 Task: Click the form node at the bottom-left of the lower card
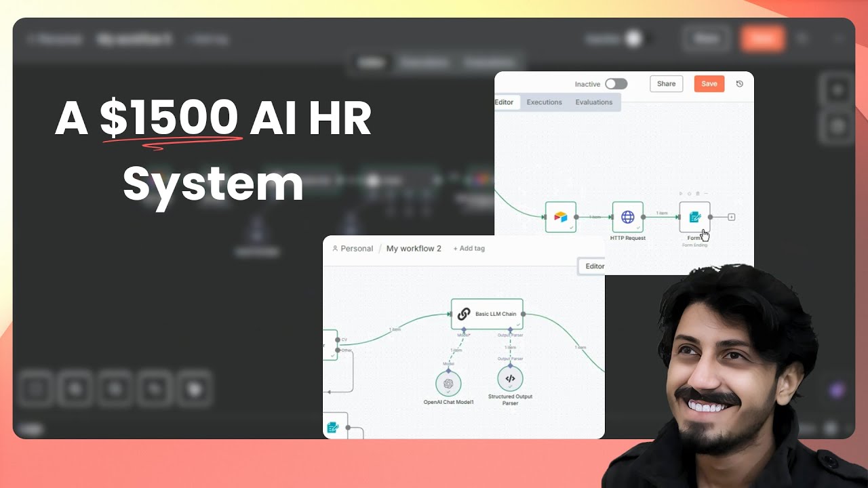tap(335, 426)
